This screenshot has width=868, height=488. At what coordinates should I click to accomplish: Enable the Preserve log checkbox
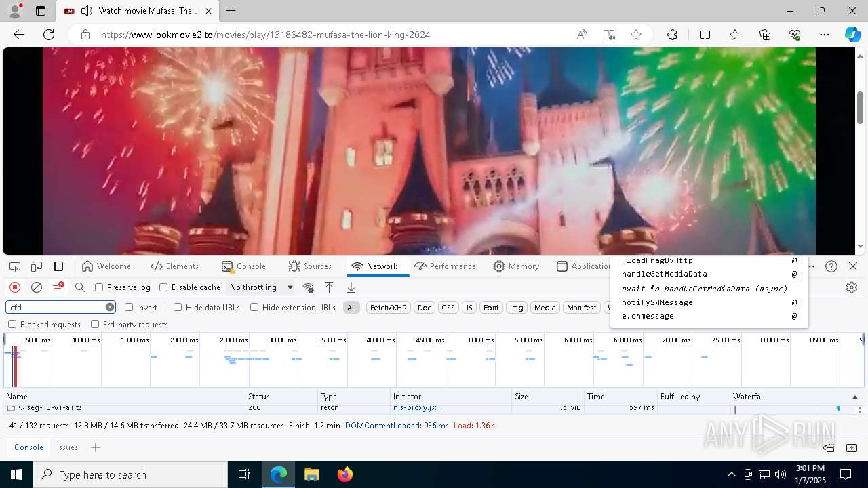[x=99, y=287]
